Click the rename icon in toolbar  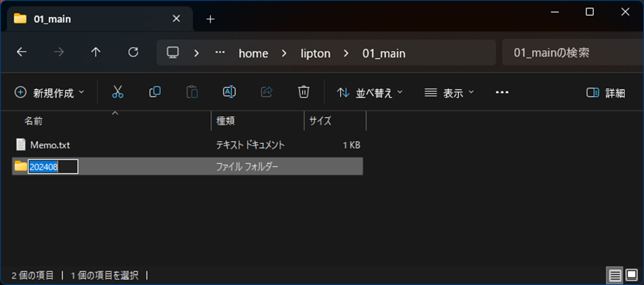click(229, 92)
